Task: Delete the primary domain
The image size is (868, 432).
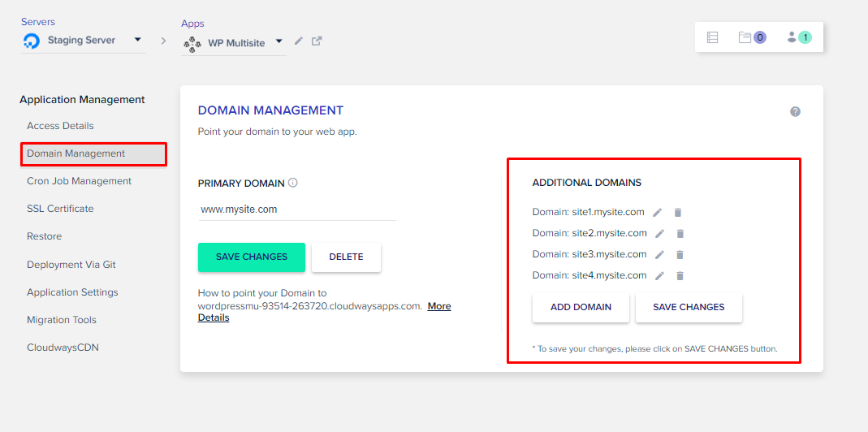Action: [x=346, y=257]
